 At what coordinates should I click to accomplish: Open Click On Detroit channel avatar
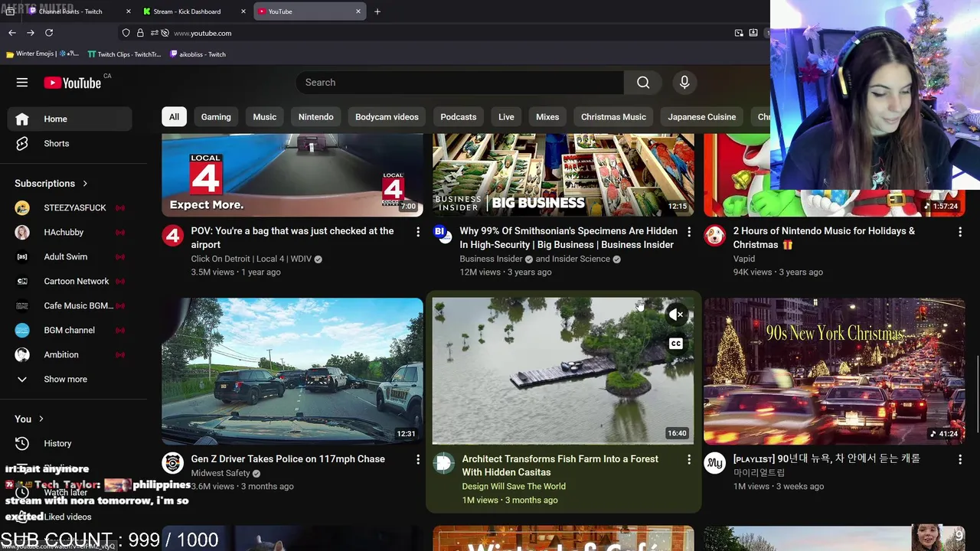pyautogui.click(x=173, y=235)
